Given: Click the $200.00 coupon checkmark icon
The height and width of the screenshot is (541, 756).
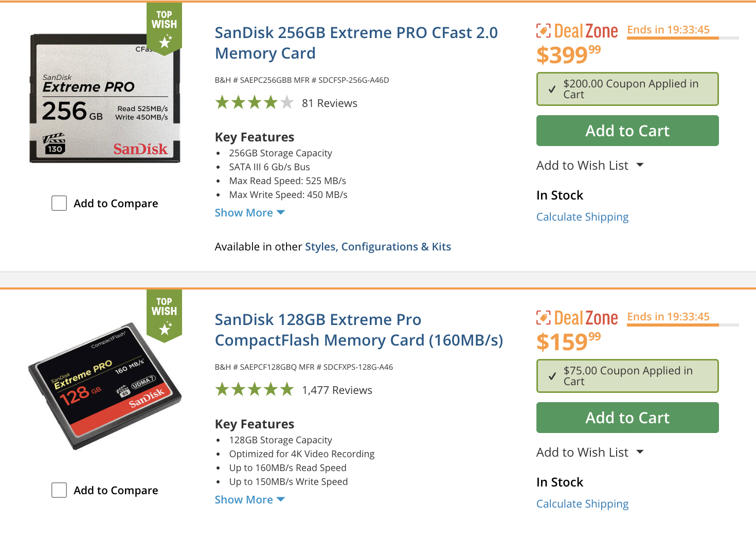Looking at the screenshot, I should (552, 89).
